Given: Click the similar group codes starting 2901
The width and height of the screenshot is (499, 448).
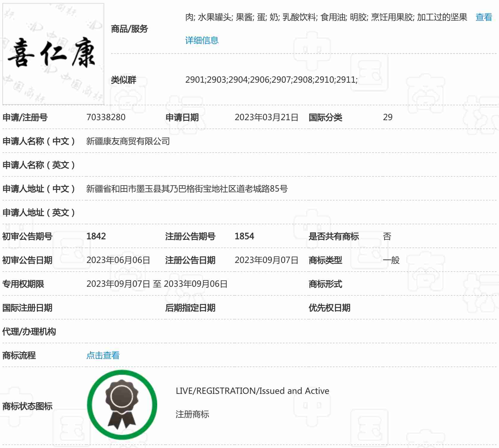Looking at the screenshot, I should click(271, 80).
